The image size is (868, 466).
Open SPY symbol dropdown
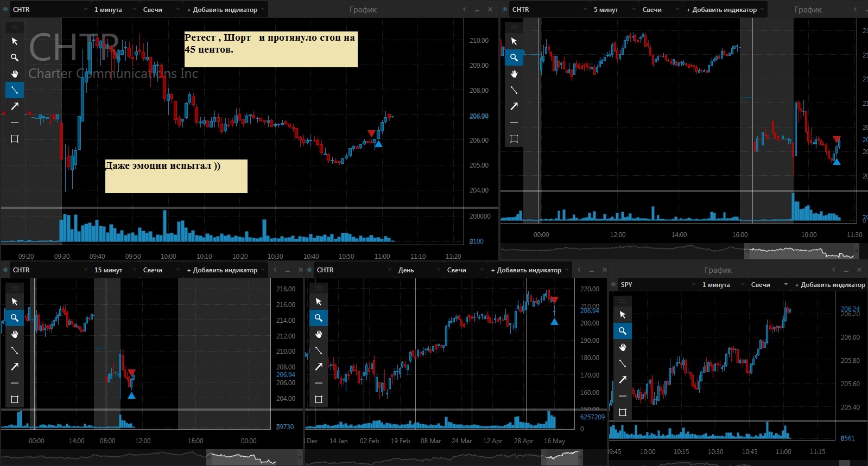tap(658, 285)
